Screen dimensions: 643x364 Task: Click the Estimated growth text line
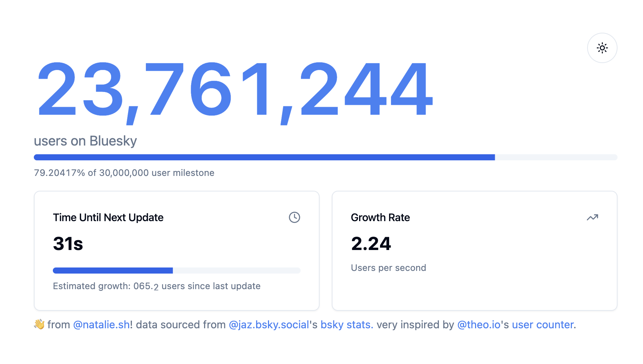157,286
